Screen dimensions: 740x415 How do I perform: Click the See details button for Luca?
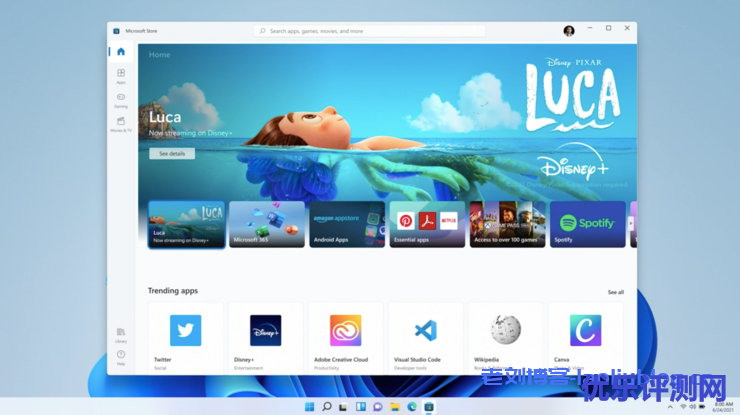click(171, 154)
